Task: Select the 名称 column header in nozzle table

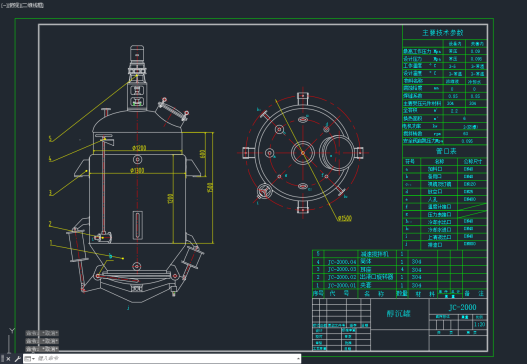Action: pyautogui.click(x=439, y=161)
